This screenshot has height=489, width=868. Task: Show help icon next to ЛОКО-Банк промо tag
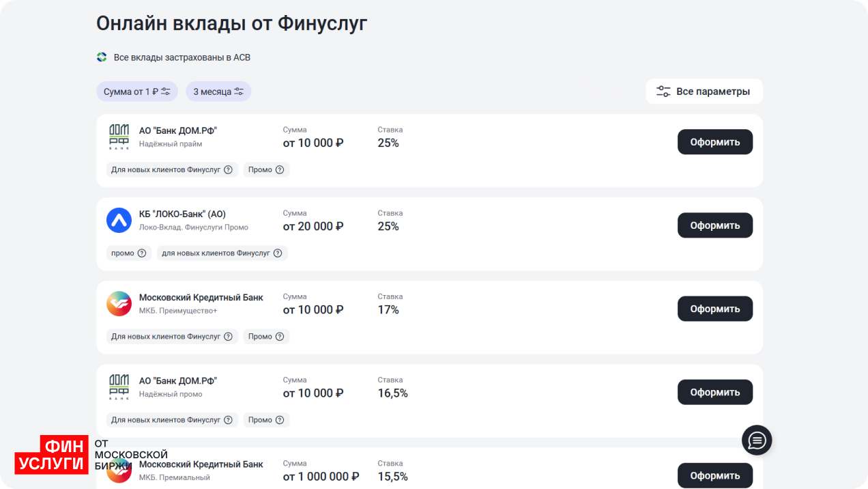point(142,253)
